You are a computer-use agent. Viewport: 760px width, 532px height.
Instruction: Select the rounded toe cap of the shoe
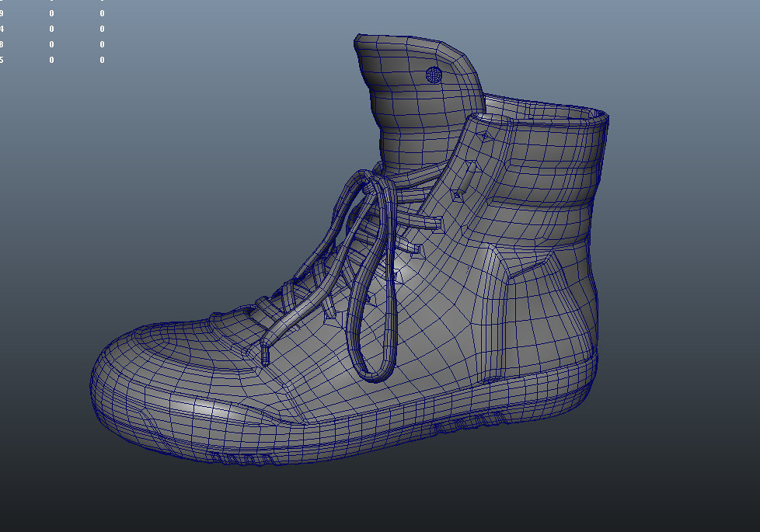coord(148,373)
